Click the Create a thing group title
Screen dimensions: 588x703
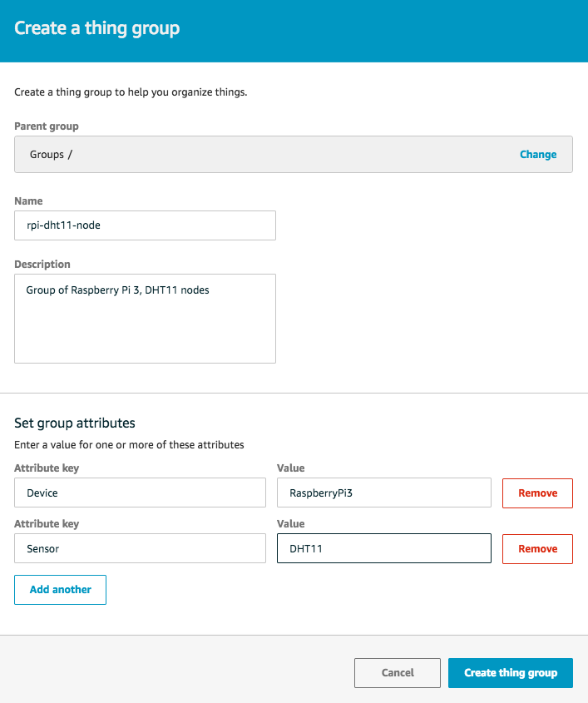click(96, 28)
